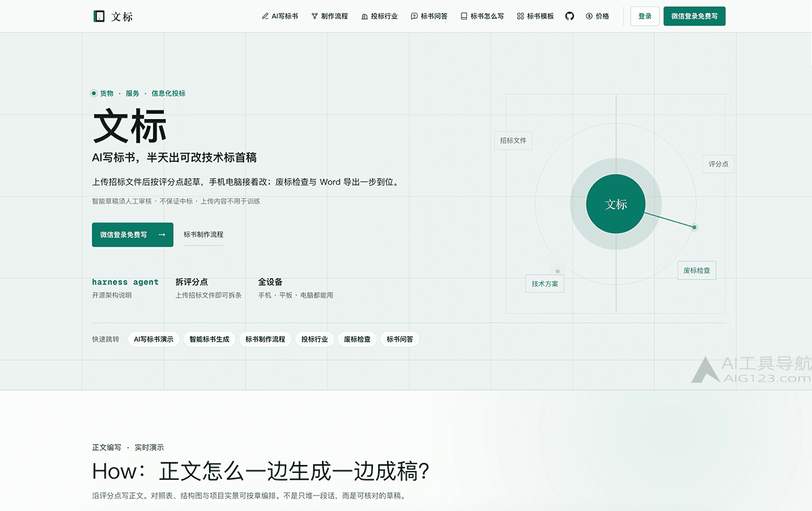Open 标书模板 nav item

click(535, 16)
